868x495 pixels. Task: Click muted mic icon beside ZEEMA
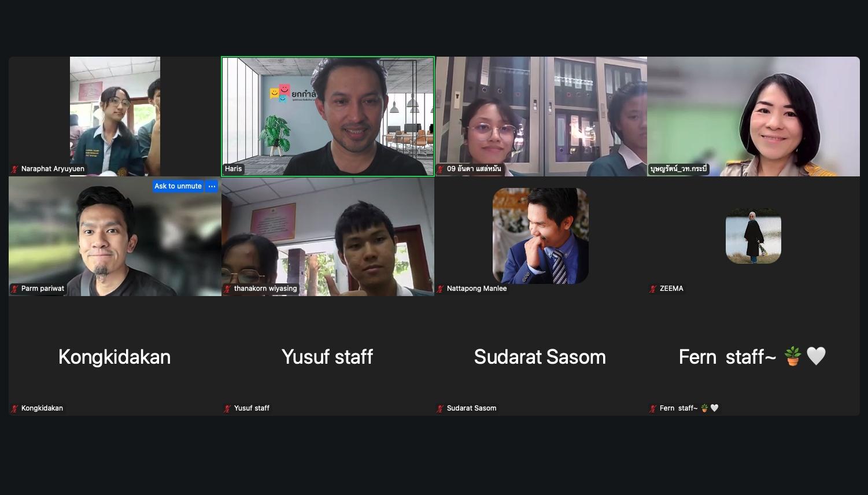(653, 289)
